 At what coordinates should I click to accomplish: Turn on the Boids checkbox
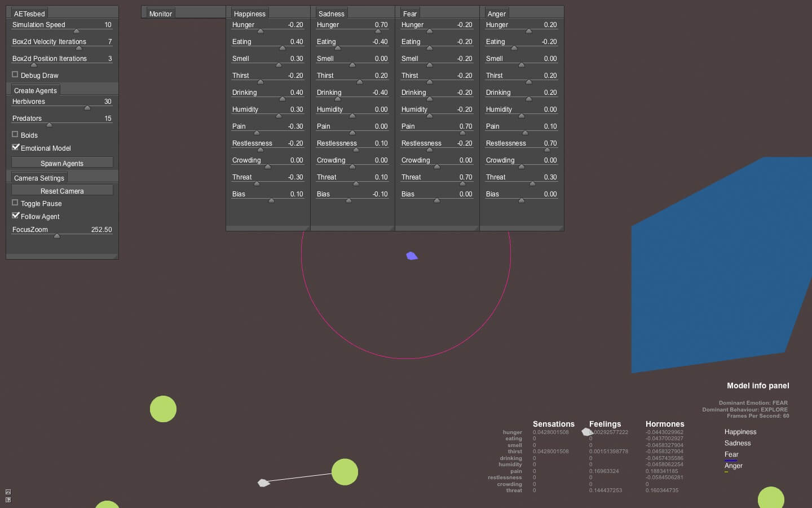(x=15, y=134)
